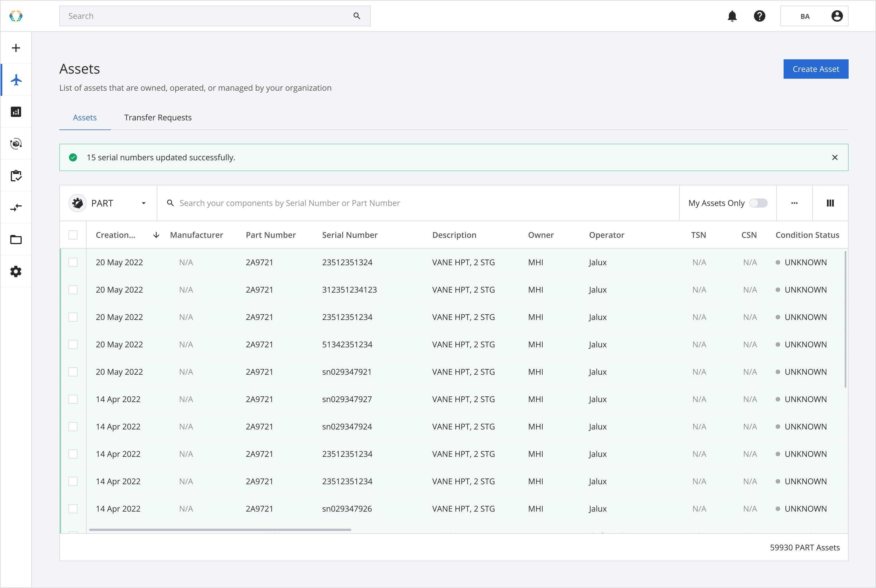
Task: Click the '15 serial numbers updated successfully' message
Action: click(x=161, y=157)
